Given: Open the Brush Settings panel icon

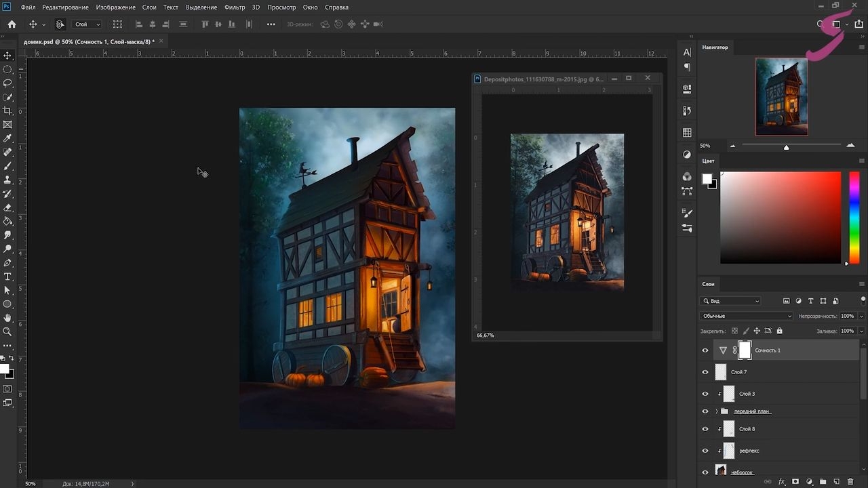Looking at the screenshot, I should [x=687, y=213].
